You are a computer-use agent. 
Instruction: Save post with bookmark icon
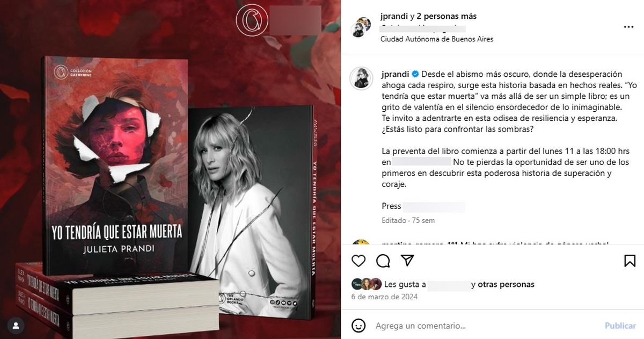(630, 261)
